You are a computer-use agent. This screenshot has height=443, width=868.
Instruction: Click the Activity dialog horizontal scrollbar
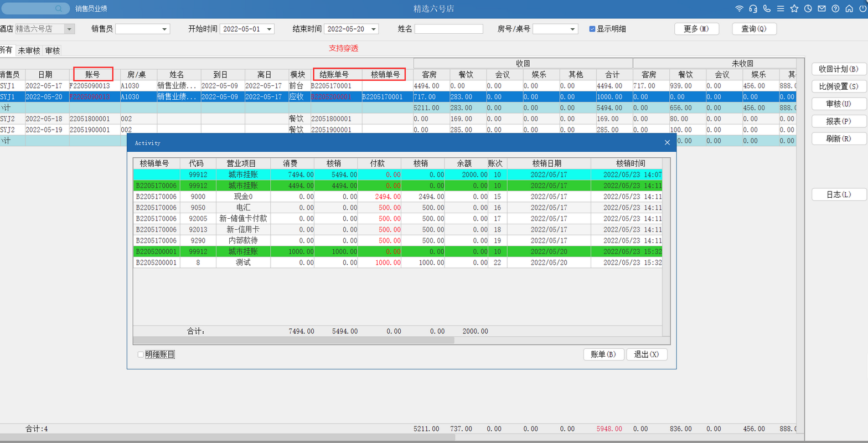coord(294,340)
